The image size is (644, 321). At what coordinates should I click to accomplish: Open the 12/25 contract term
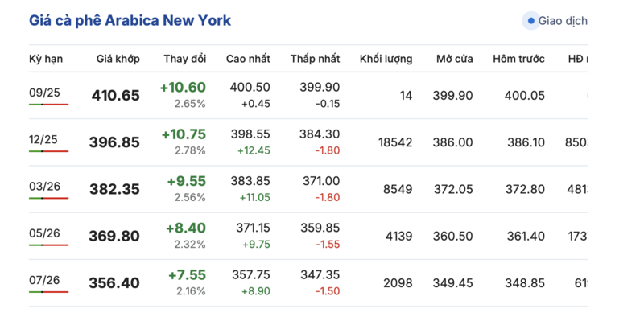pos(43,139)
